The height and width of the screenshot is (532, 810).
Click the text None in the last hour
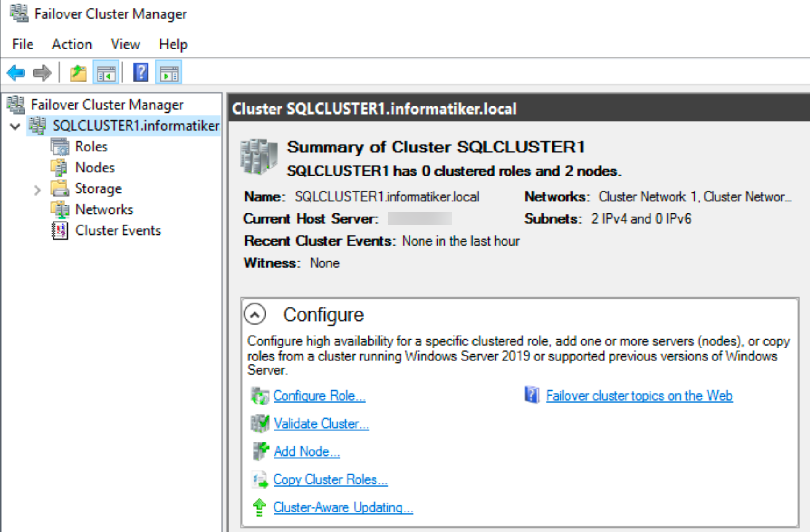(461, 241)
